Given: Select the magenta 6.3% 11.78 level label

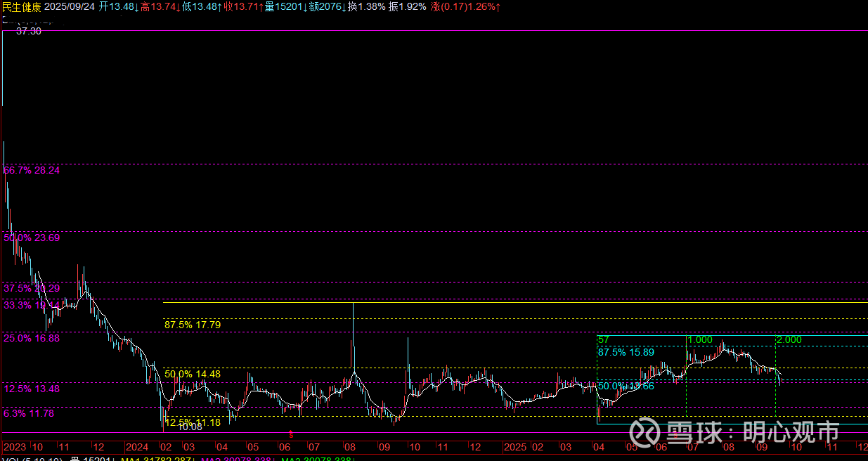Looking at the screenshot, I should coord(29,413).
